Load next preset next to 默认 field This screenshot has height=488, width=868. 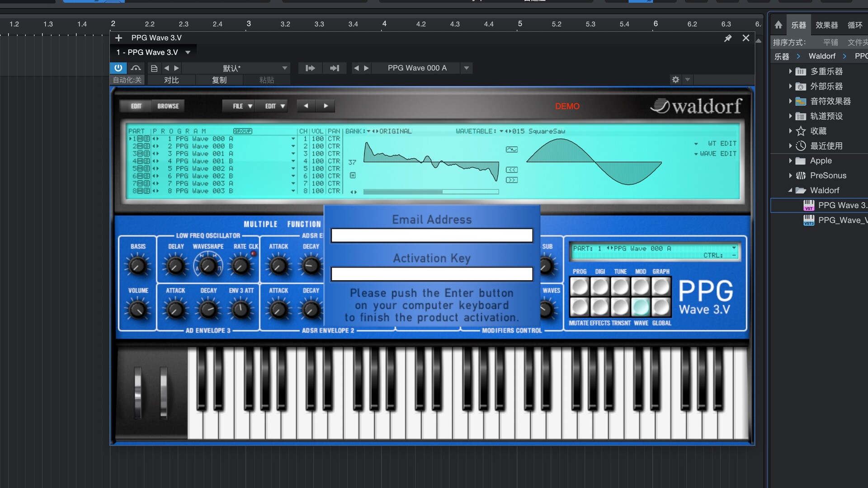176,68
